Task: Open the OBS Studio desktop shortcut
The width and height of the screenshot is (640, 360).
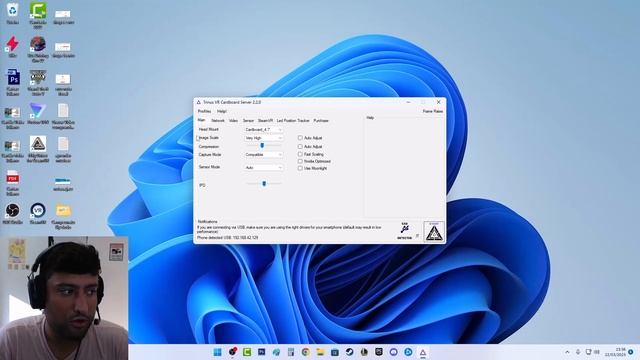Action: [x=13, y=214]
